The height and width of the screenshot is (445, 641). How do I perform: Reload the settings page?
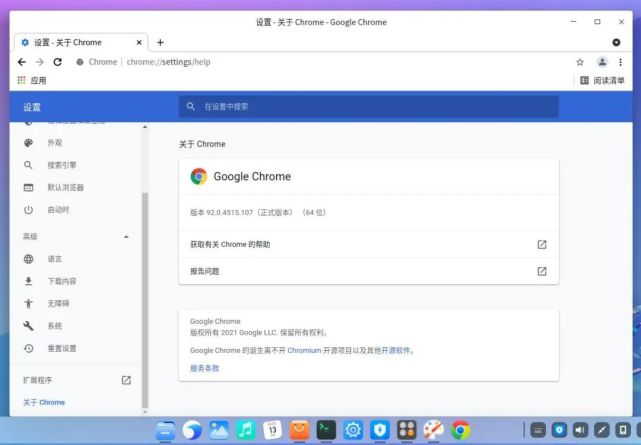coord(58,62)
